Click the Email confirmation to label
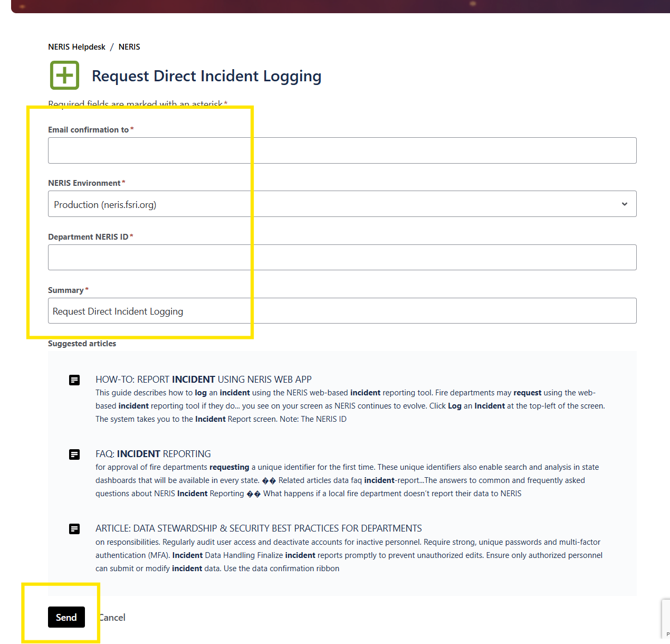This screenshot has width=670, height=644. (88, 130)
